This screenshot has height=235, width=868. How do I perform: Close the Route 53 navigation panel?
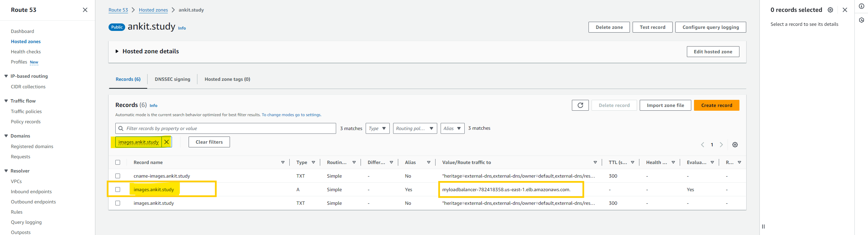pyautogui.click(x=85, y=10)
